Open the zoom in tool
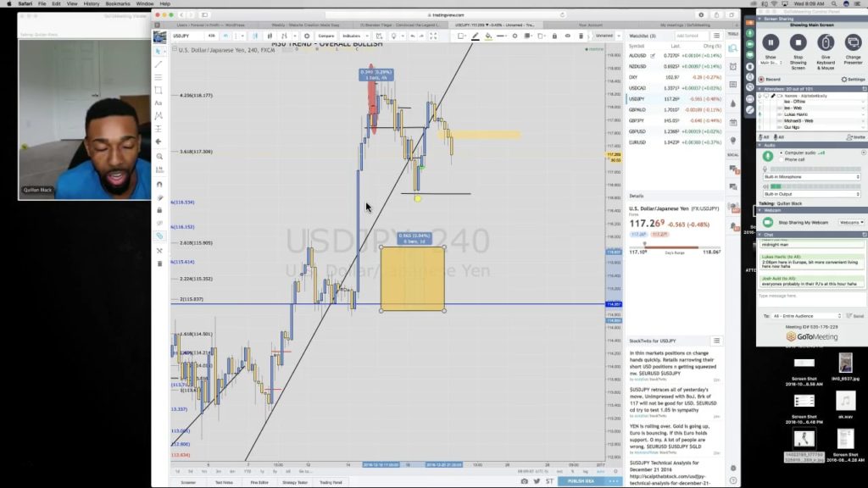 [x=159, y=157]
